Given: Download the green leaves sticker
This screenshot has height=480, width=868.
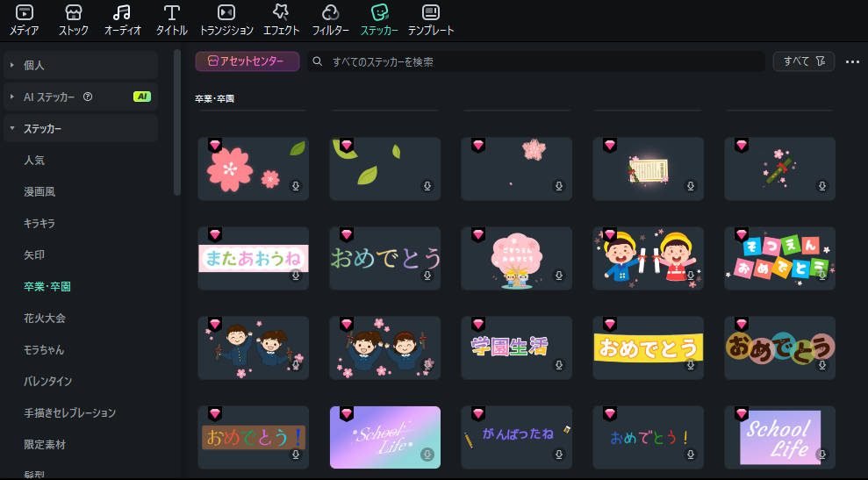Looking at the screenshot, I should pyautogui.click(x=427, y=186).
